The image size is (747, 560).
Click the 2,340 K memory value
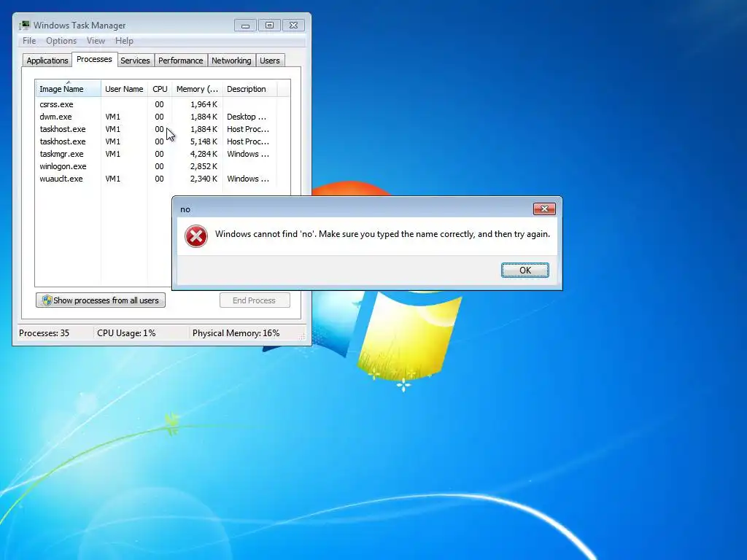pyautogui.click(x=204, y=179)
